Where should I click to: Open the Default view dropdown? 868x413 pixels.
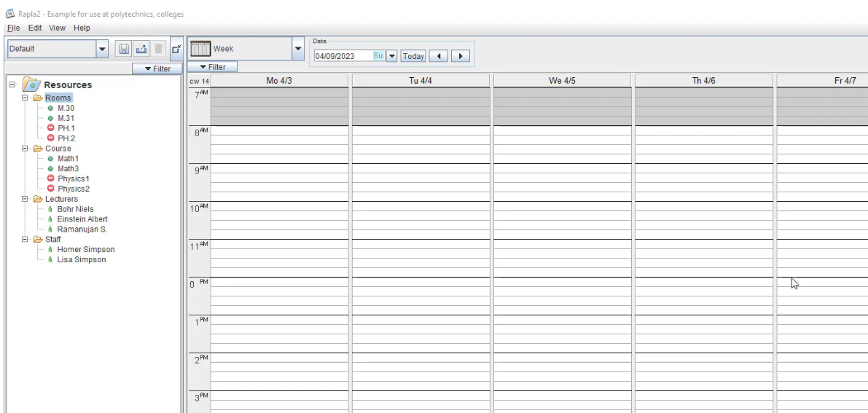[102, 49]
